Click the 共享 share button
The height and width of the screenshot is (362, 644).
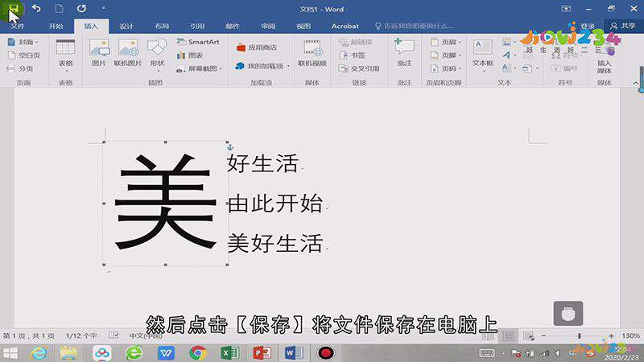[x=623, y=26]
